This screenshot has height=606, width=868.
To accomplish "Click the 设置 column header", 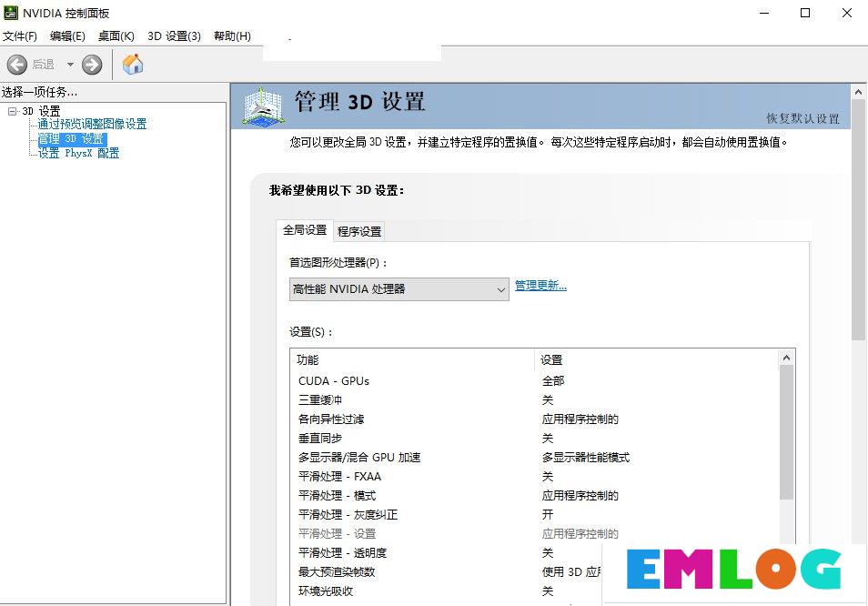I will coord(657,359).
